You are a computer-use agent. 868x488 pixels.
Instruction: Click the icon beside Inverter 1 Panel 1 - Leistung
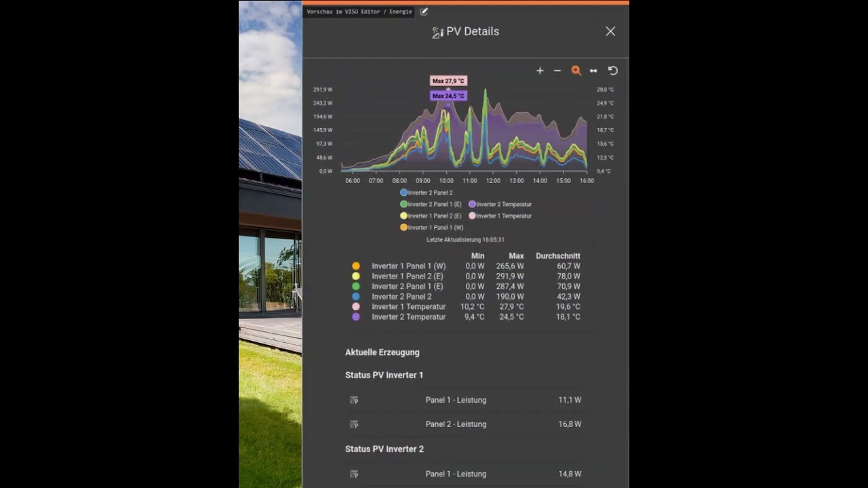click(x=354, y=400)
